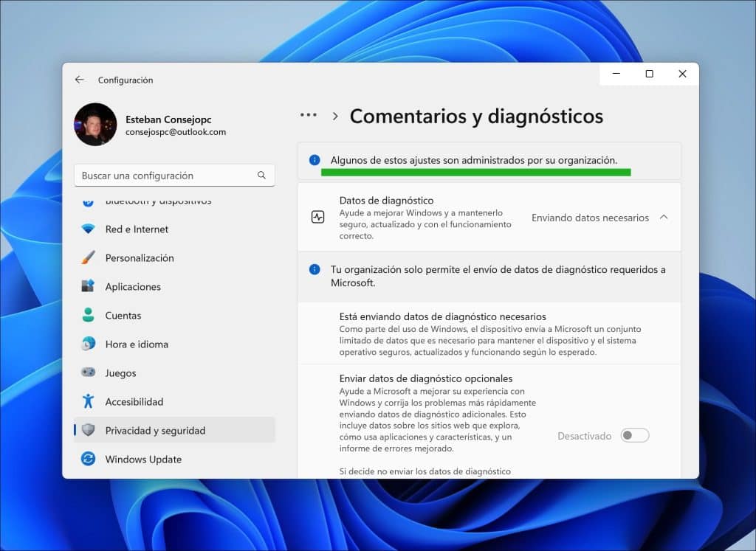Click Algunos de estos ajustes banner text
Image resolution: width=756 pixels, height=551 pixels.
coord(474,160)
